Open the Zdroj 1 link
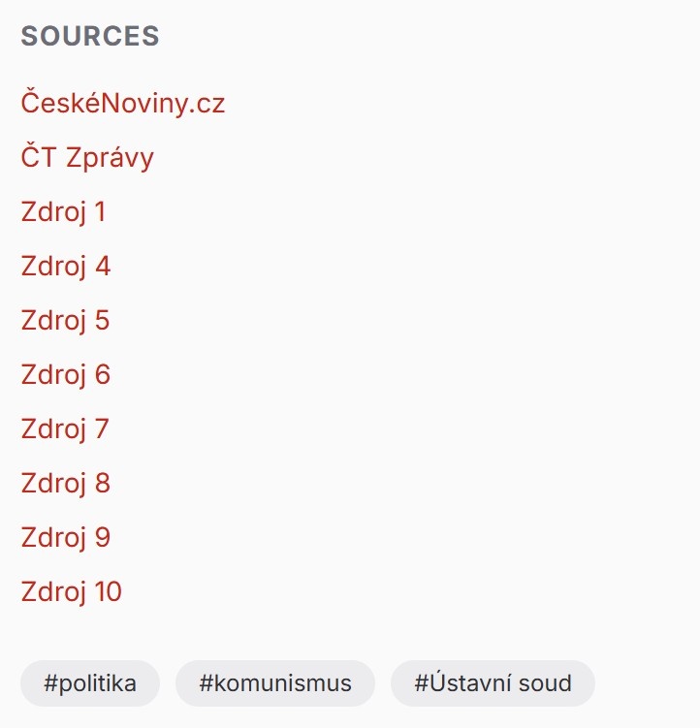 (64, 211)
